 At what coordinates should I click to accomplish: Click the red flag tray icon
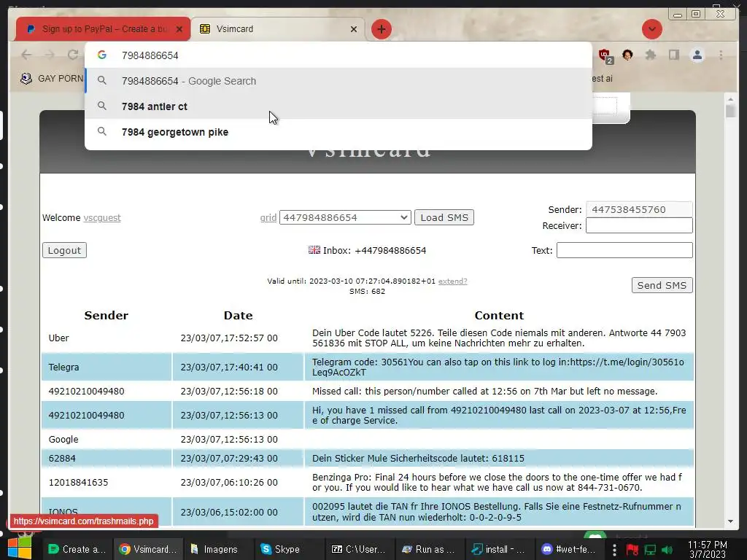tap(632, 550)
